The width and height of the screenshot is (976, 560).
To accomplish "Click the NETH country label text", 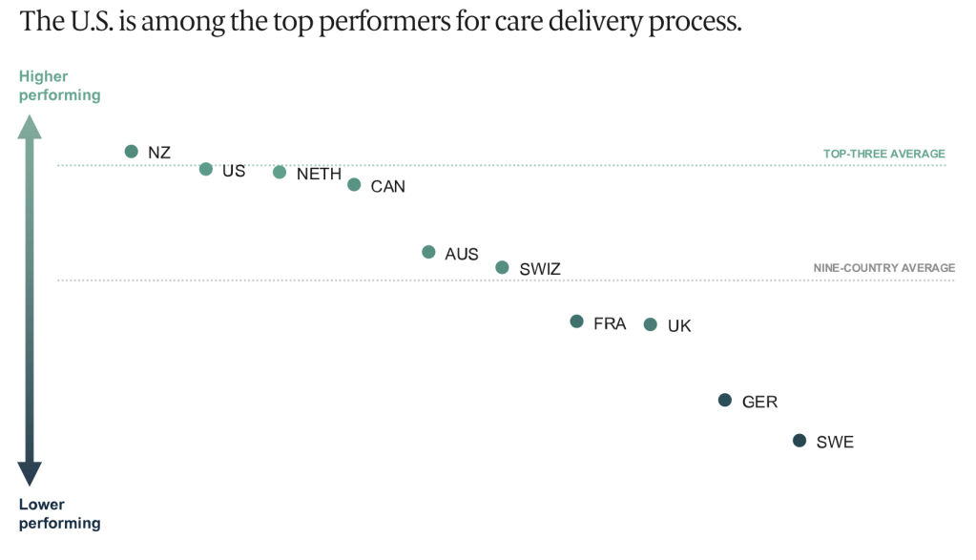I will point(319,174).
